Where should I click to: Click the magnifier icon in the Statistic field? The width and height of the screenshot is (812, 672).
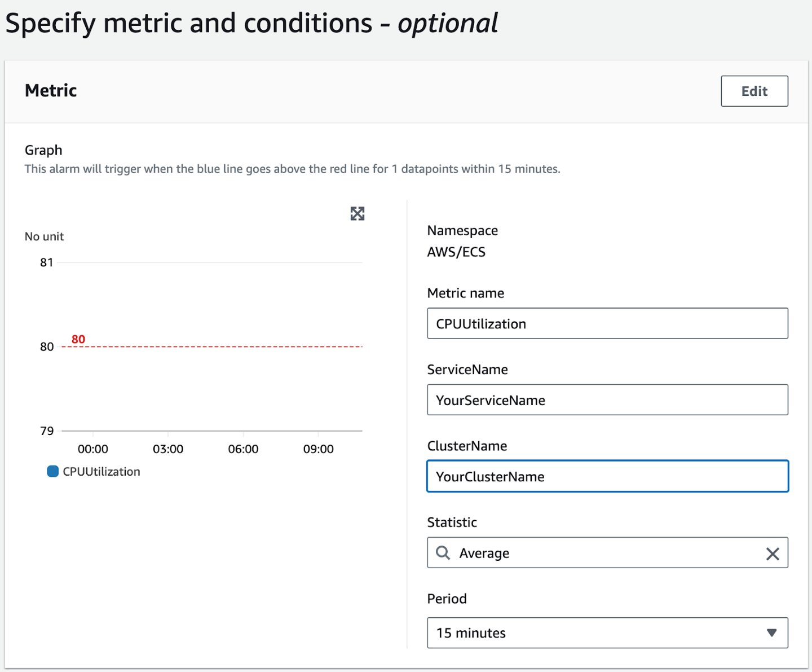coord(443,553)
